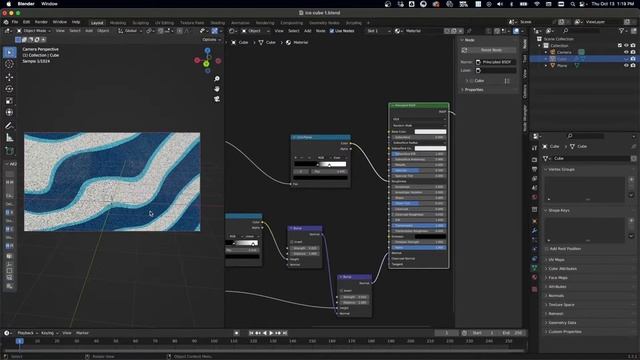Click the node Name field showing Principled BSDF
Screen dimensions: 640x360
496,62
